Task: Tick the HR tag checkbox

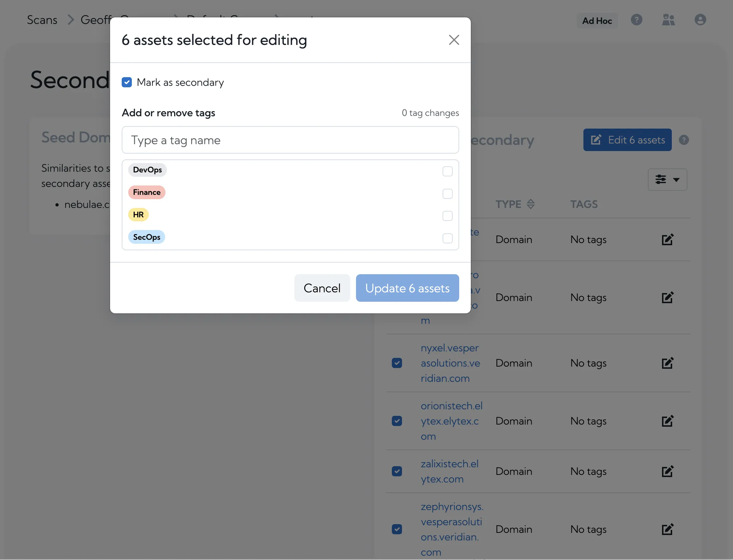Action: click(x=448, y=216)
